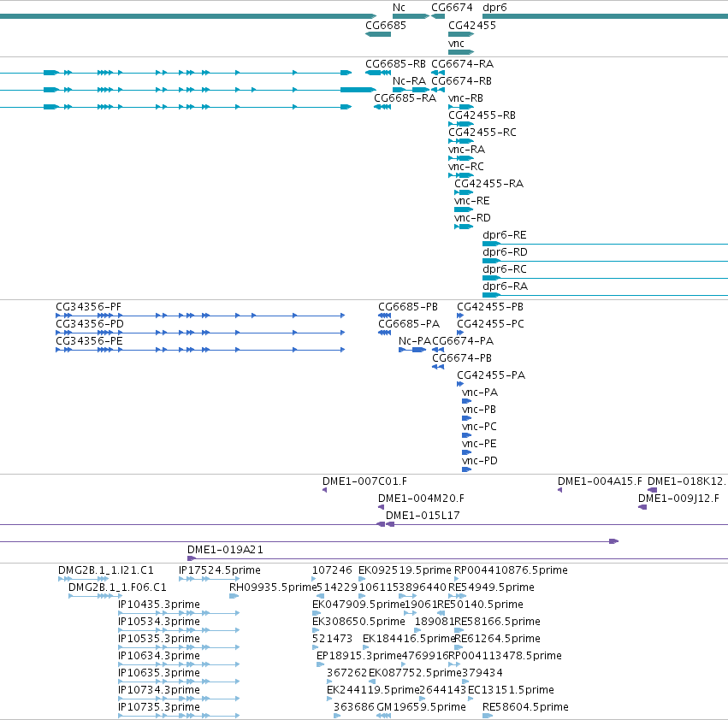Select the EC13151.5prime EST label
This screenshot has height=720, width=728.
coord(511,690)
